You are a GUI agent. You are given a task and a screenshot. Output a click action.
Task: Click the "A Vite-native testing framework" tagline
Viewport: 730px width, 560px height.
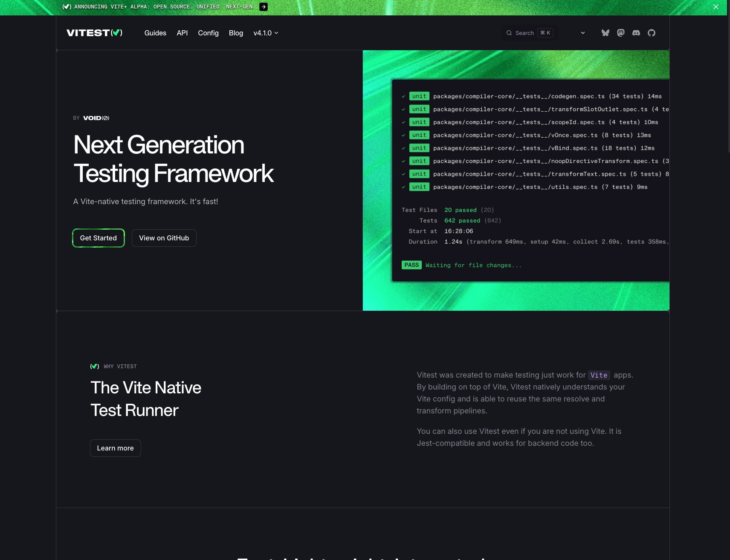coord(145,202)
